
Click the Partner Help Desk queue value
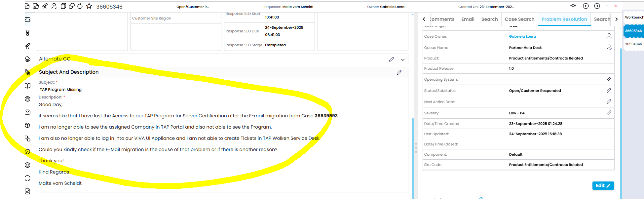(x=525, y=48)
